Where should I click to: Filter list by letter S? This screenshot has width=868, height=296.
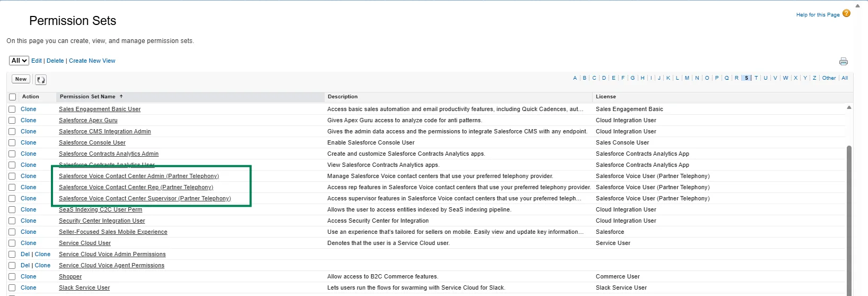[747, 78]
